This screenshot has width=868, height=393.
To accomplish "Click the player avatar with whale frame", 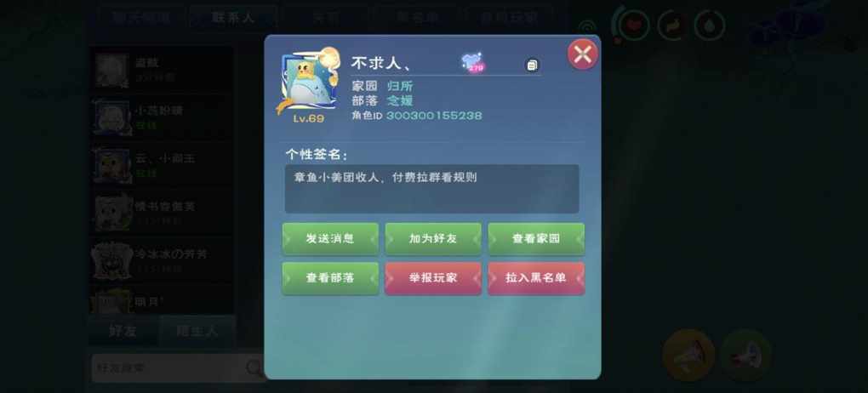I will tap(308, 81).
